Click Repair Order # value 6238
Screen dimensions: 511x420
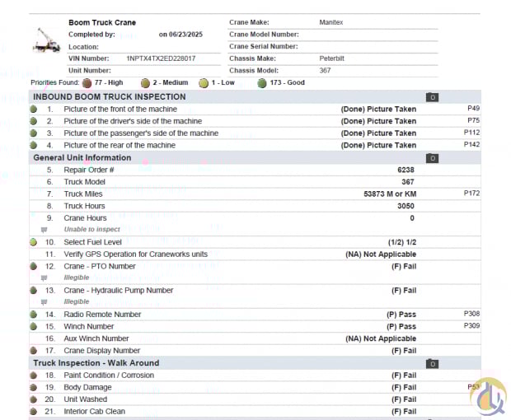pyautogui.click(x=406, y=170)
